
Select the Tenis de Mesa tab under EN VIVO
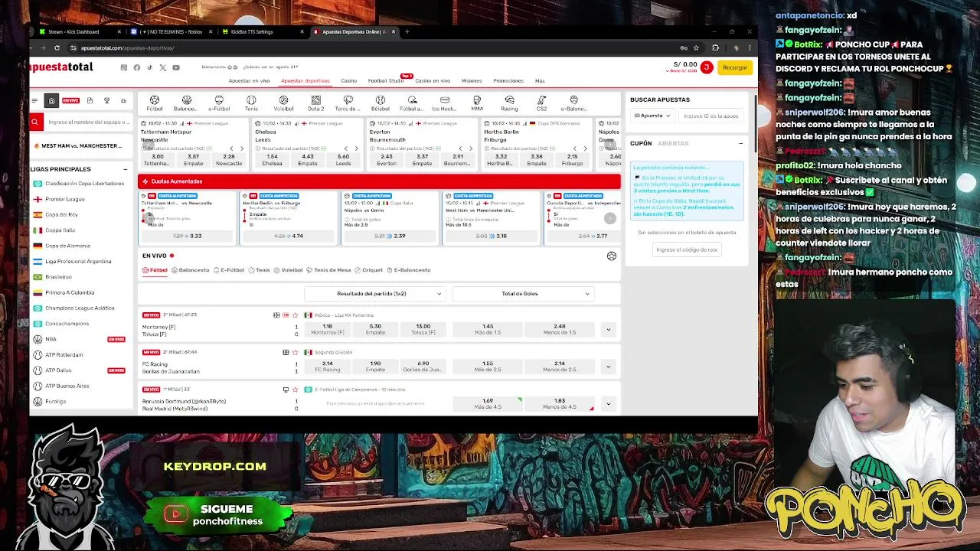328,270
